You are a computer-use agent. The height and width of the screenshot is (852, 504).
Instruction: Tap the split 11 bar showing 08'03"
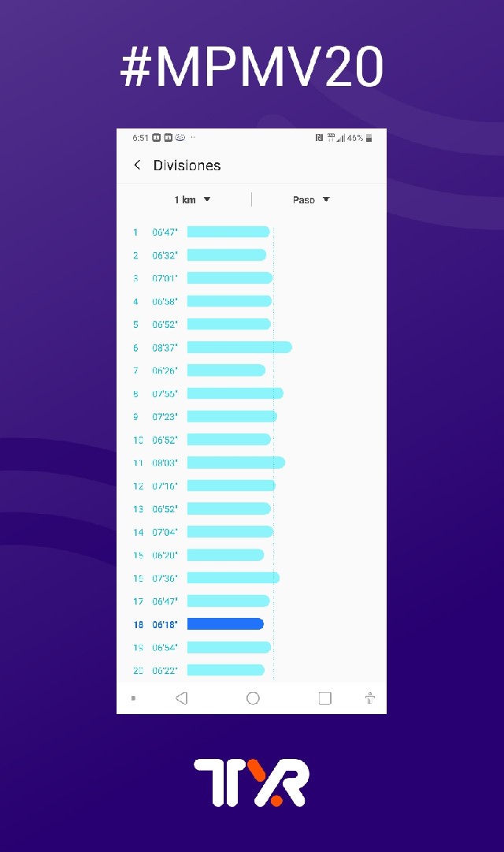click(235, 463)
